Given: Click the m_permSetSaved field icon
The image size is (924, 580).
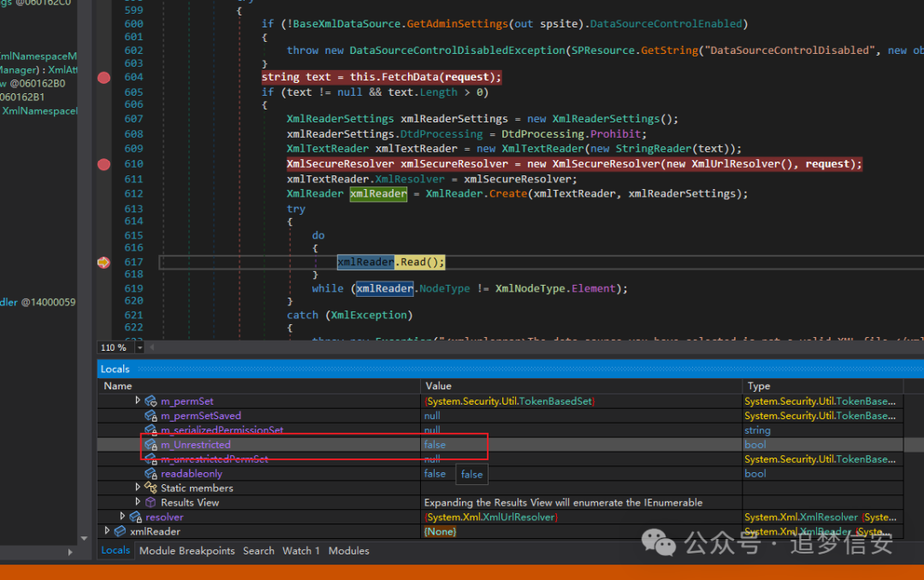Looking at the screenshot, I should pyautogui.click(x=151, y=416).
